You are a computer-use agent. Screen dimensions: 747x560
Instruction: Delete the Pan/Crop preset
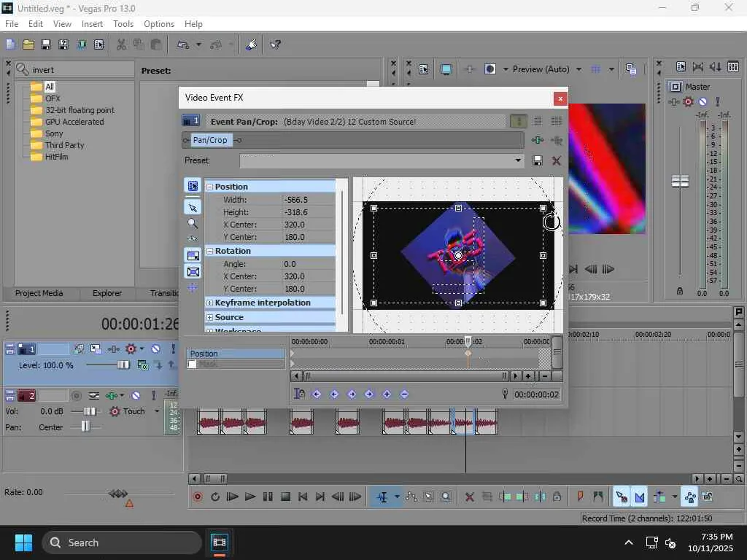(556, 160)
